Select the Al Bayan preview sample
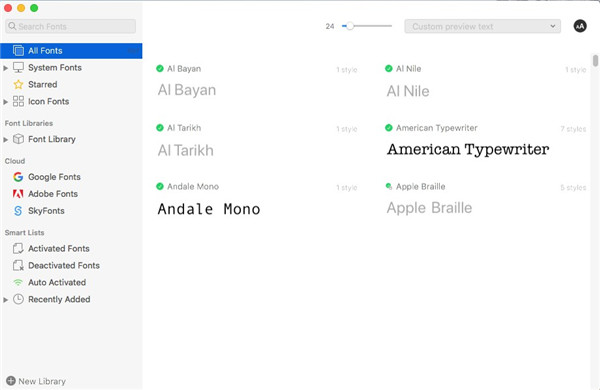 coord(187,90)
